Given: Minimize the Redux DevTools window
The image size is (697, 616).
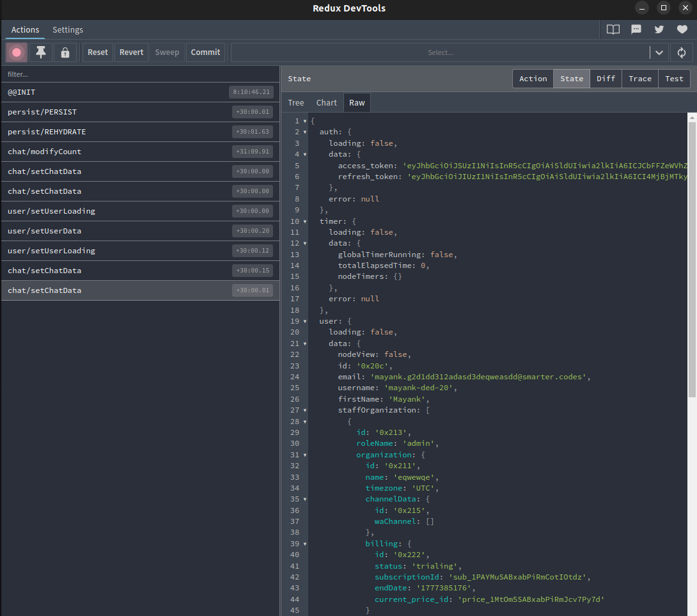Looking at the screenshot, I should click(x=641, y=8).
